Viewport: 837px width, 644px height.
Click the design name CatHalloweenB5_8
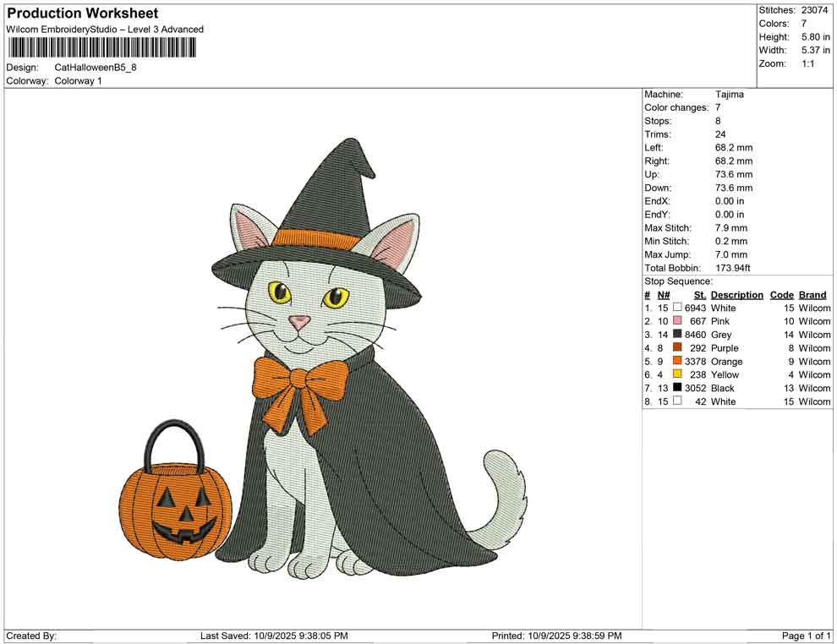(x=96, y=68)
